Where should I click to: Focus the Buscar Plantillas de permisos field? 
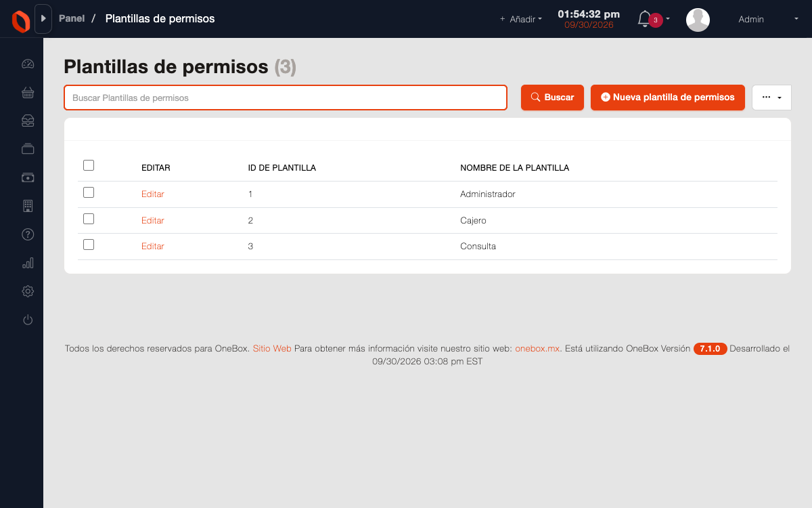286,98
